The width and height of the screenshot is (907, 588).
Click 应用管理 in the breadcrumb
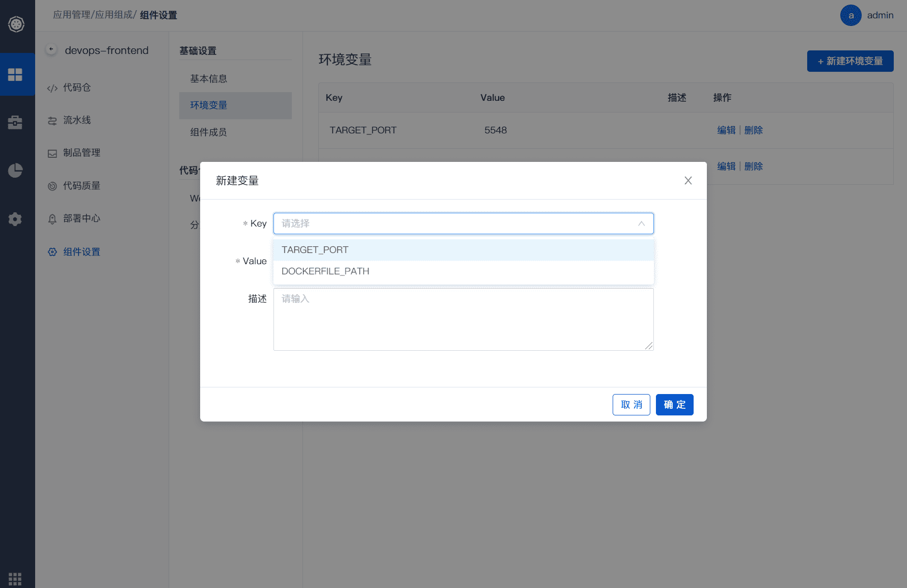72,15
